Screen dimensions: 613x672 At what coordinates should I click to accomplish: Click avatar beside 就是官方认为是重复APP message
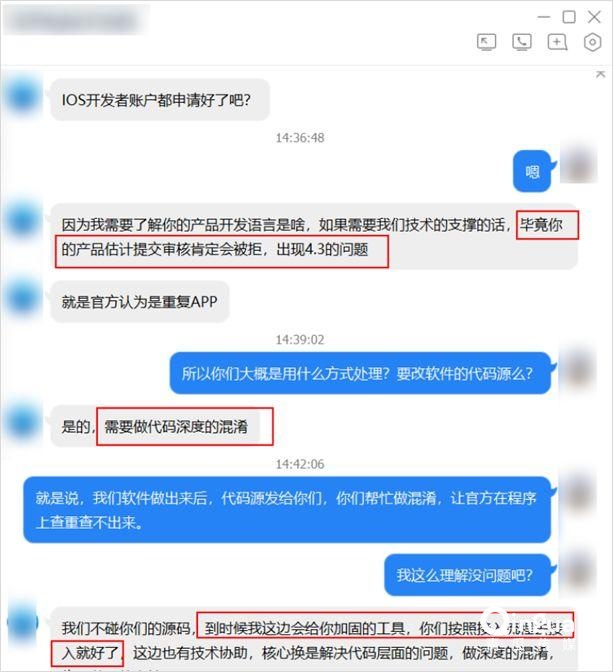(x=23, y=299)
